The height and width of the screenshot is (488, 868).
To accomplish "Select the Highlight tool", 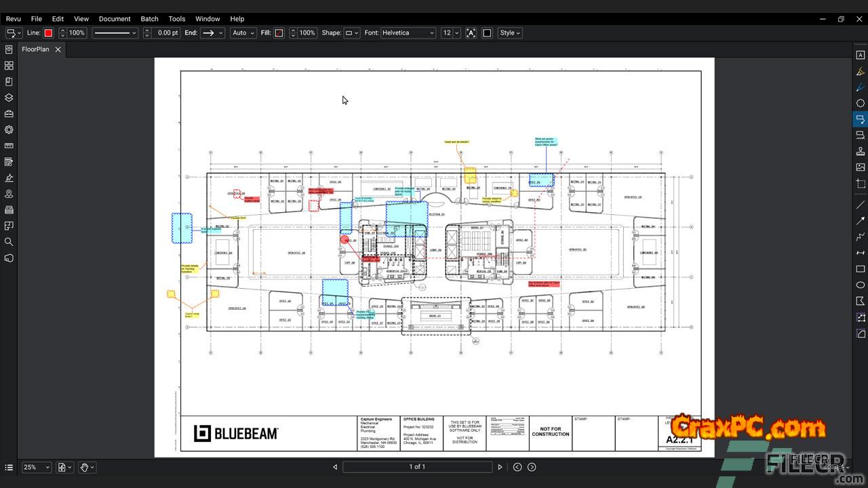I will click(x=861, y=71).
